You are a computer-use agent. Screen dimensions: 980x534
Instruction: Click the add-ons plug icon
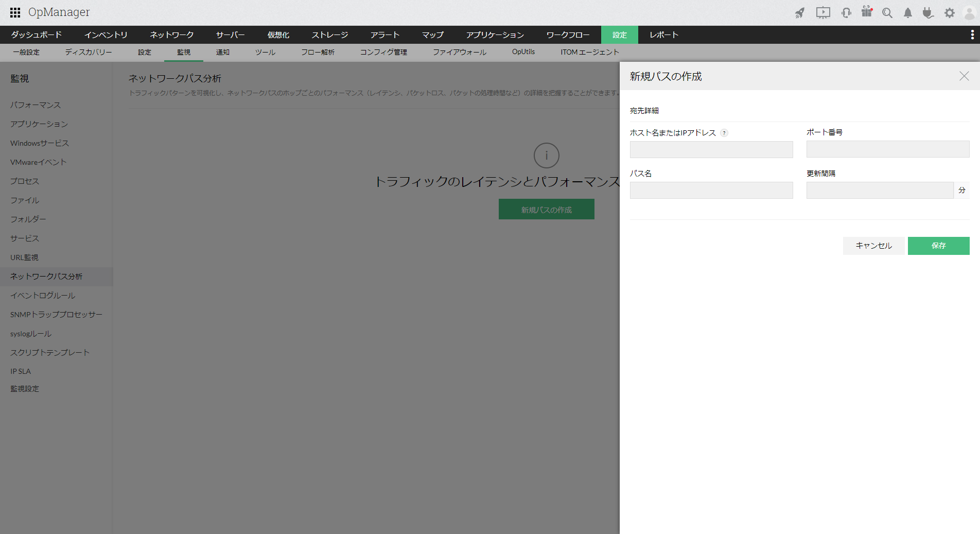tap(928, 12)
